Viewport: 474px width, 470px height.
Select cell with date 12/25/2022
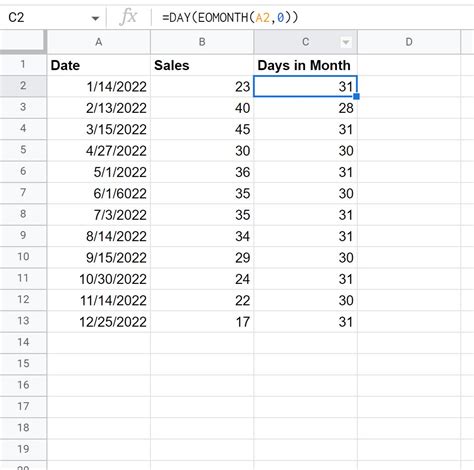pyautogui.click(x=99, y=322)
